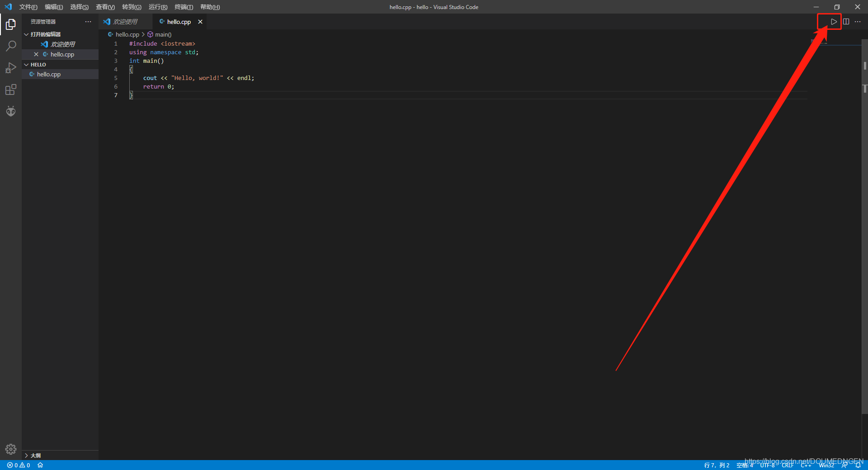
Task: Split the editor with the split icon
Action: [x=846, y=21]
